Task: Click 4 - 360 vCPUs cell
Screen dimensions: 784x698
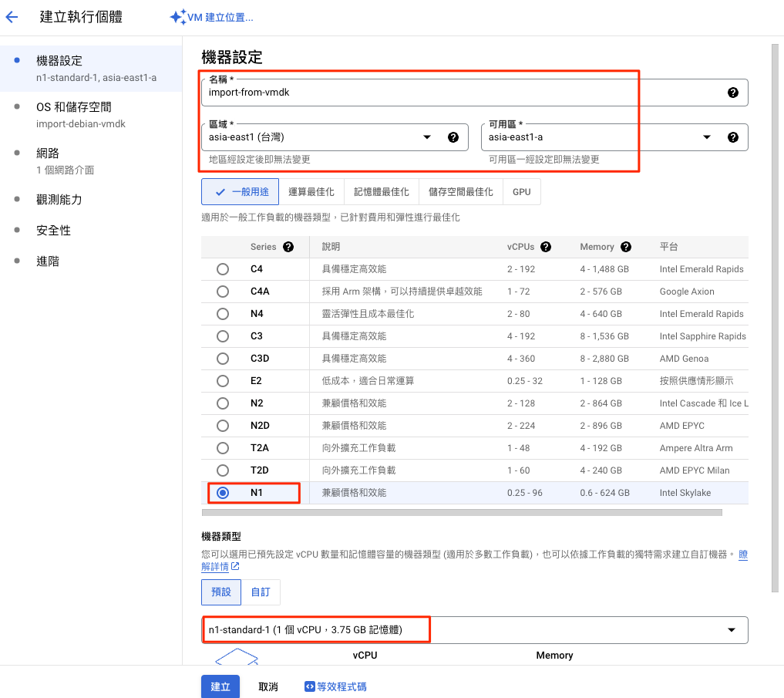Action: [521, 359]
